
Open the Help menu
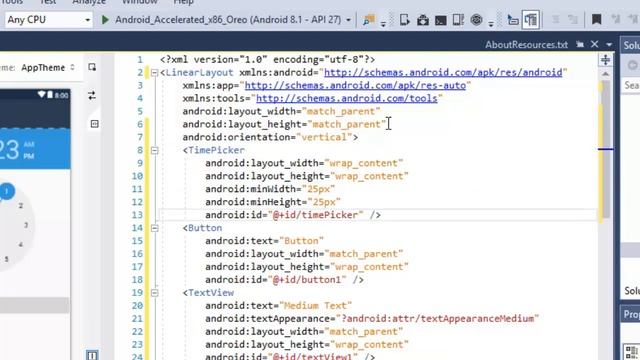183,2
